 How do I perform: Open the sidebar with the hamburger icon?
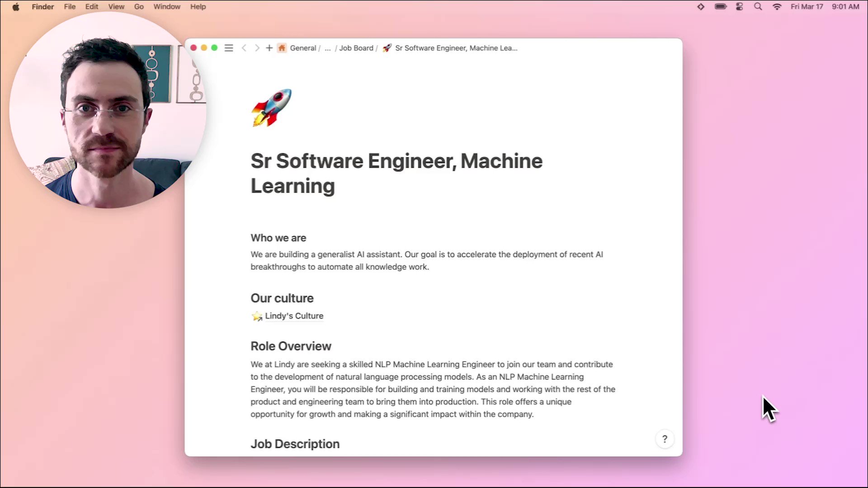[x=229, y=48]
